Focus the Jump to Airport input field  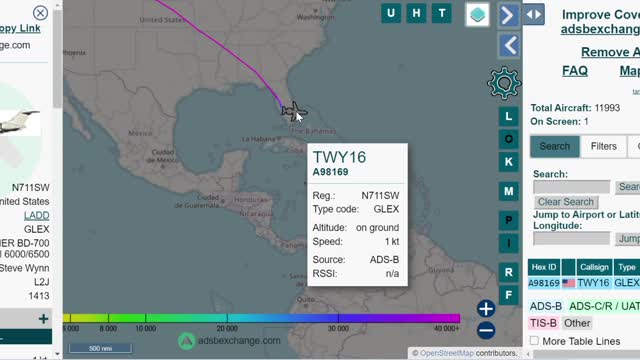tap(571, 239)
